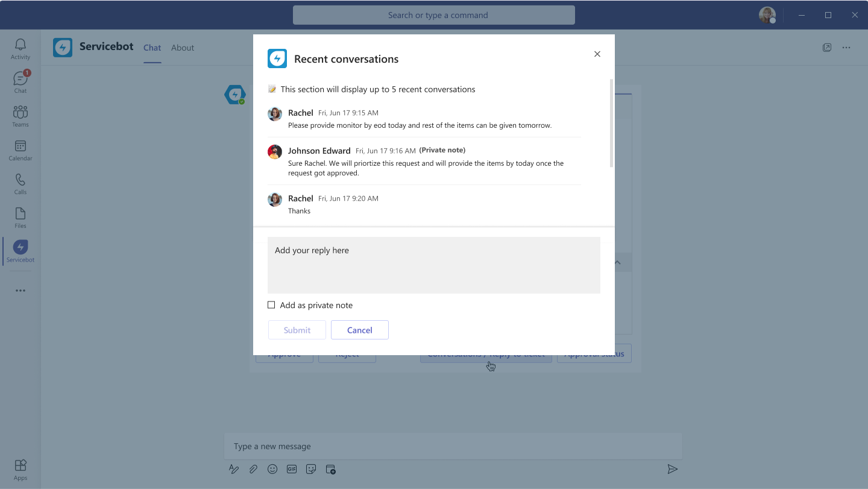Click the (Private note) label
This screenshot has height=489, width=868.
[442, 150]
